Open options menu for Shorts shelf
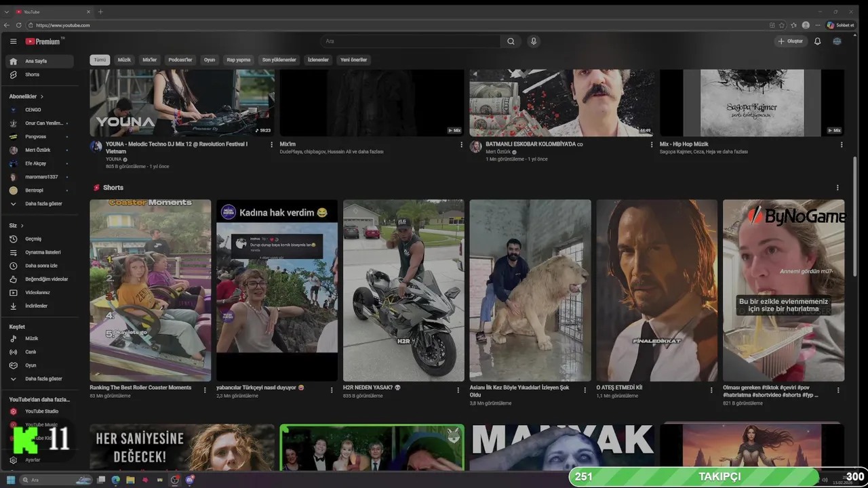868x488 pixels. click(x=837, y=188)
